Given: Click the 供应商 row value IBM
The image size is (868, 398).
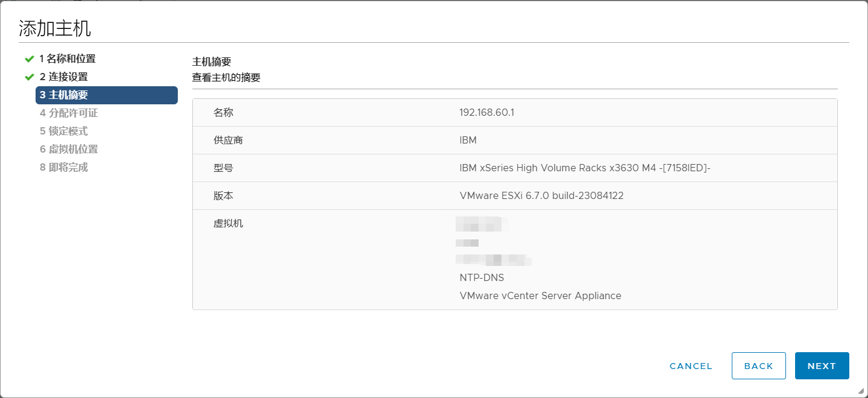Looking at the screenshot, I should click(468, 141).
